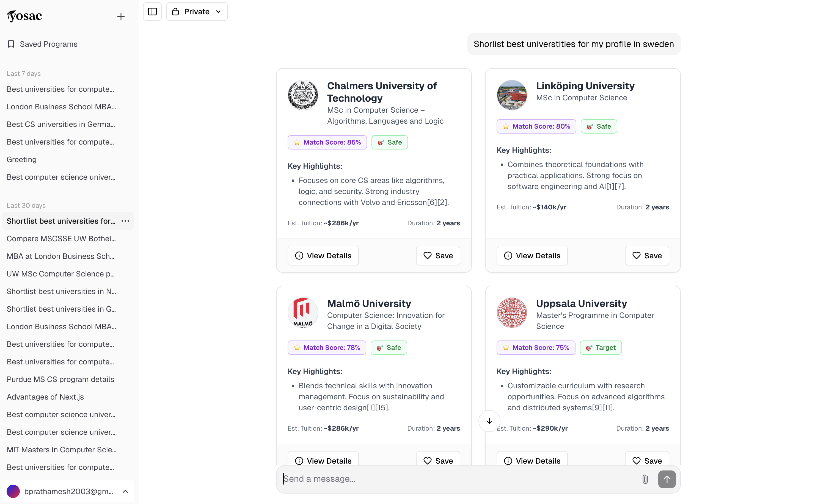The width and height of the screenshot is (815, 504).
Task: Open three-dot menu for Shortlist best universities chat
Action: pyautogui.click(x=125, y=221)
